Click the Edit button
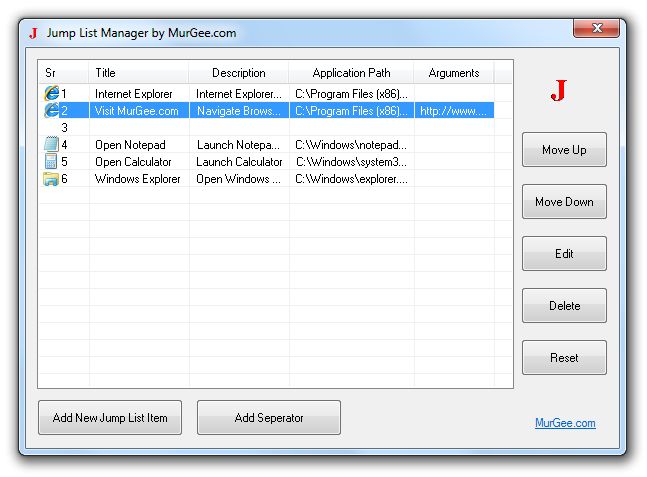Image resolution: width=647 pixels, height=477 pixels. (564, 254)
